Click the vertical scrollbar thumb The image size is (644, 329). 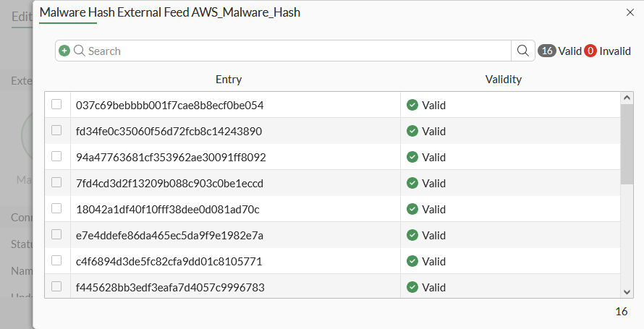pos(627,145)
